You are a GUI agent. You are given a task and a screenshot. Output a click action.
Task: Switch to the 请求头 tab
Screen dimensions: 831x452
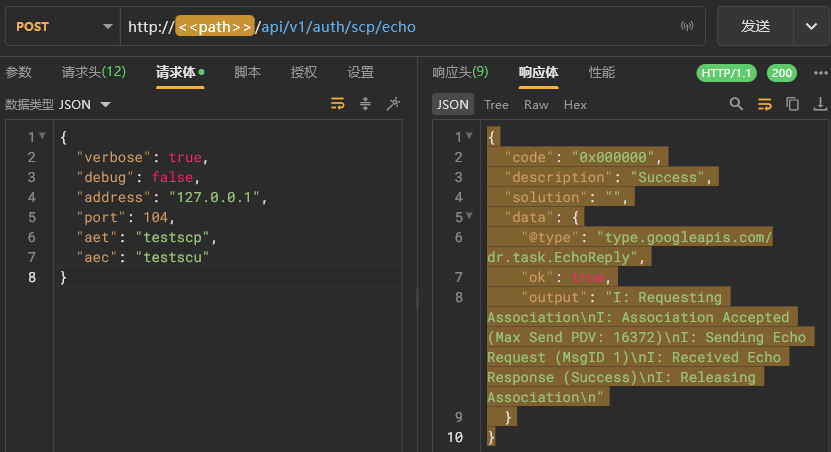pyautogui.click(x=93, y=72)
